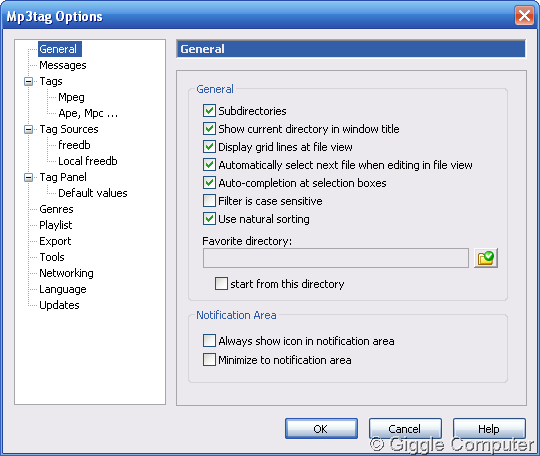Viewport: 540px width, 456px height.
Task: Click the Favorite directory text field
Action: 336,258
